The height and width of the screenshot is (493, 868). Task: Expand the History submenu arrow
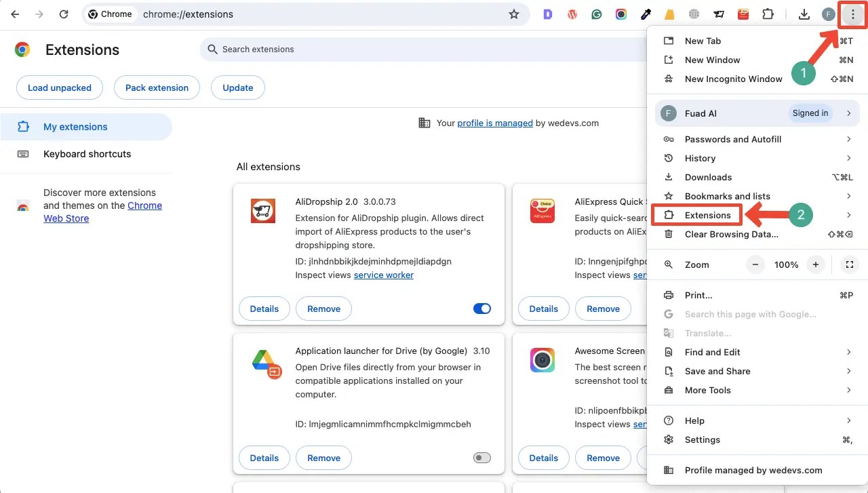848,158
